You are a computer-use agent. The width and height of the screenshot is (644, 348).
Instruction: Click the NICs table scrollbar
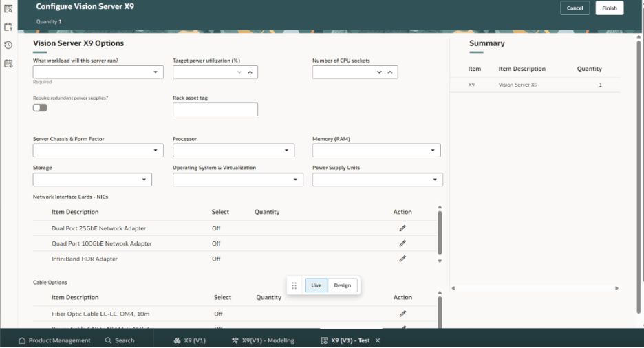(x=440, y=233)
